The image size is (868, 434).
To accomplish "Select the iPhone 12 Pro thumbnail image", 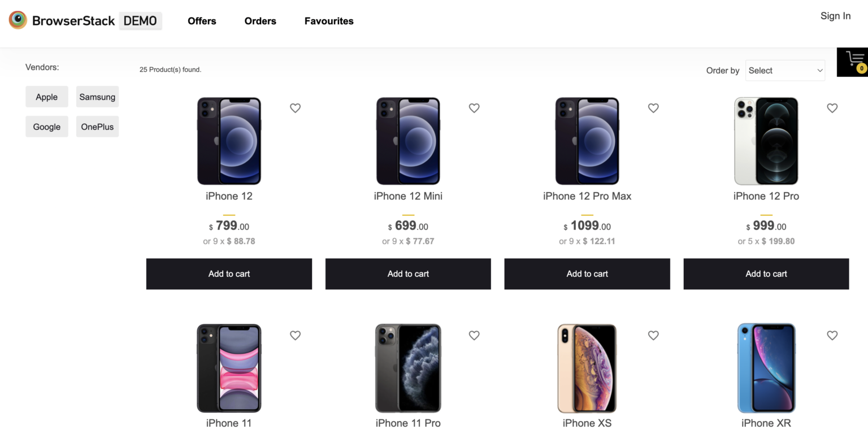I will click(766, 141).
